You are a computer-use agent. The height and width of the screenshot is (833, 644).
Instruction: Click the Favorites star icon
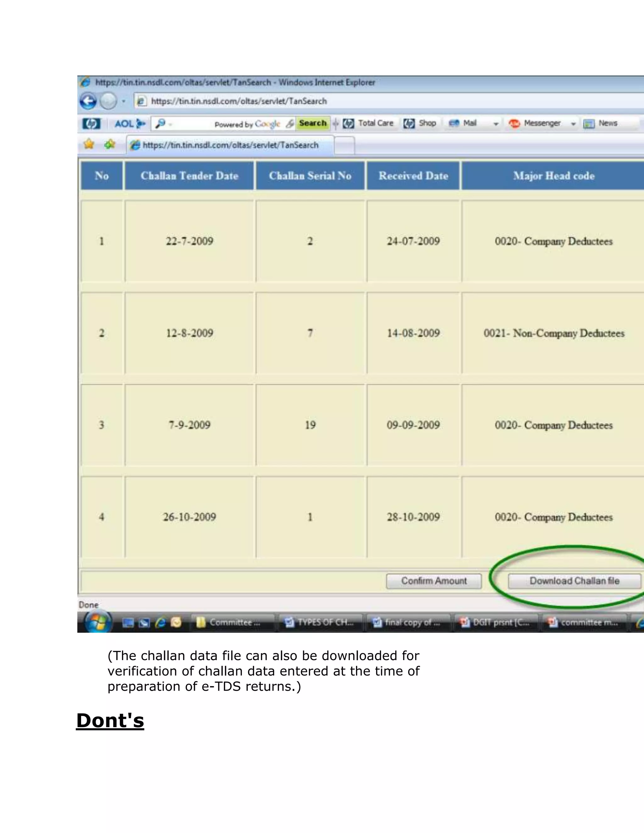coord(89,145)
